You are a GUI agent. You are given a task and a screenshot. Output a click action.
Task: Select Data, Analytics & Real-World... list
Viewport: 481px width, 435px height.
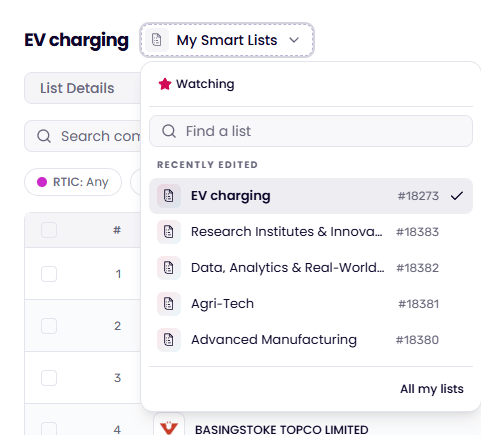point(311,268)
